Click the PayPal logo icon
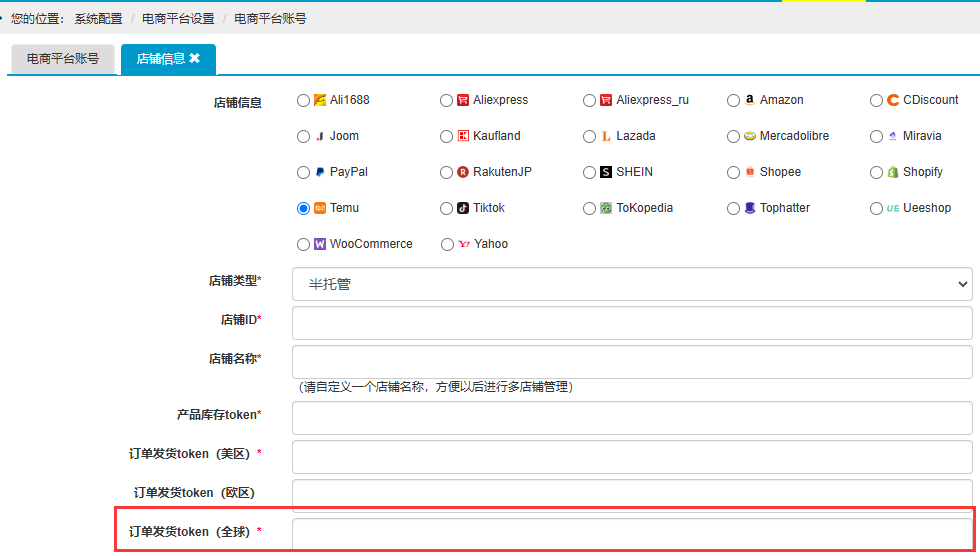This screenshot has width=980, height=556. coord(319,172)
